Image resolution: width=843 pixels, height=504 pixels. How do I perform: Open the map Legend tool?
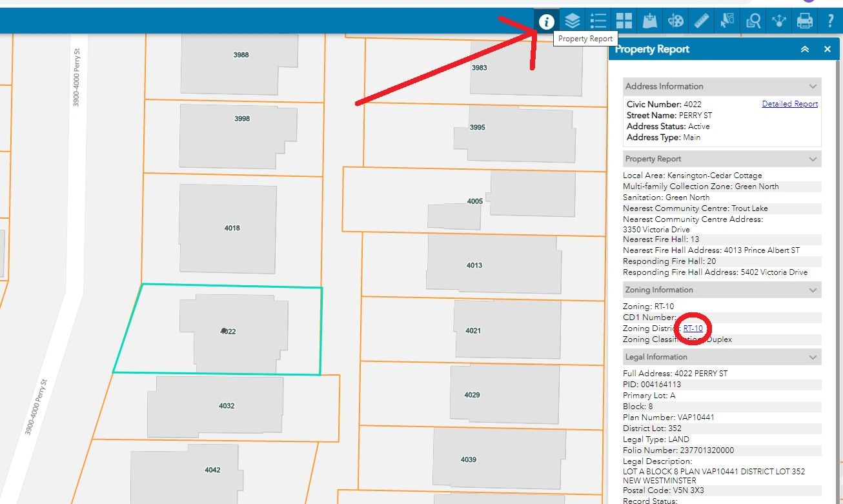pos(598,21)
